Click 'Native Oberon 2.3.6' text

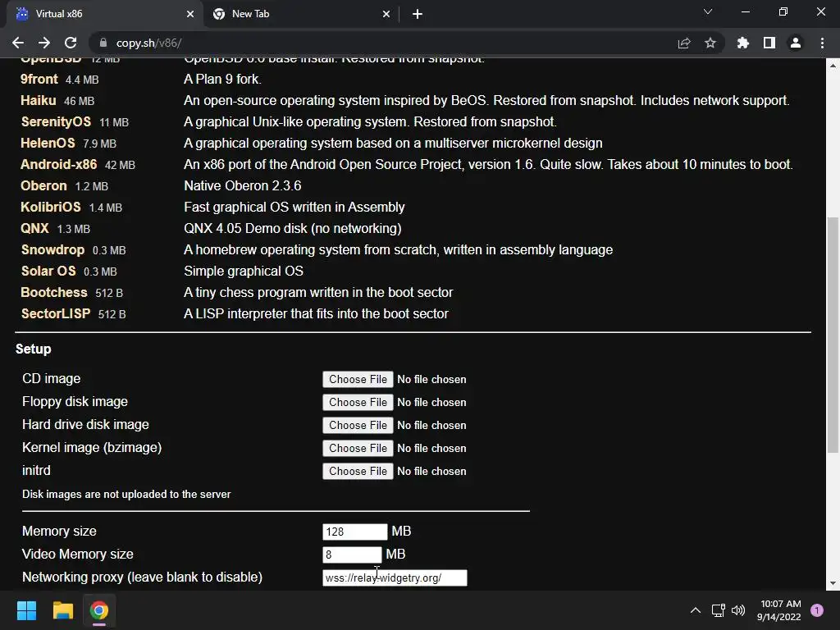click(x=243, y=186)
